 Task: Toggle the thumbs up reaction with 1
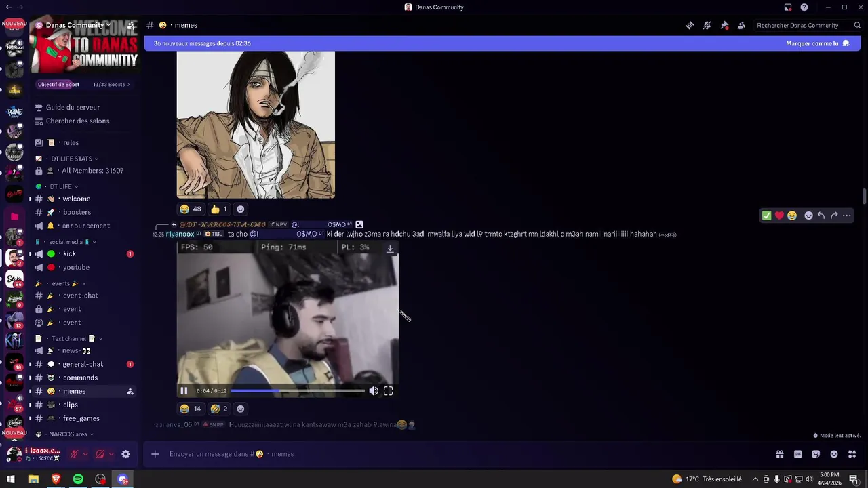[x=219, y=209]
